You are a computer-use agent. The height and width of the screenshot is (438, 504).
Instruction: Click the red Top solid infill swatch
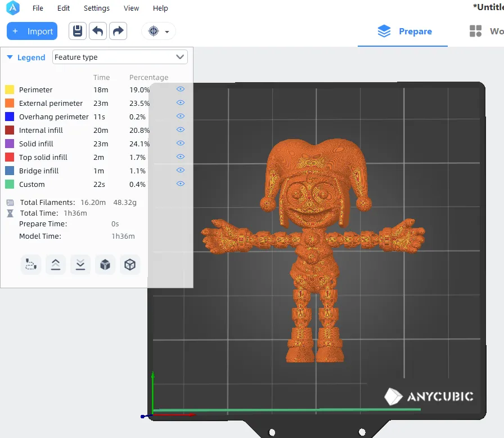pos(10,157)
